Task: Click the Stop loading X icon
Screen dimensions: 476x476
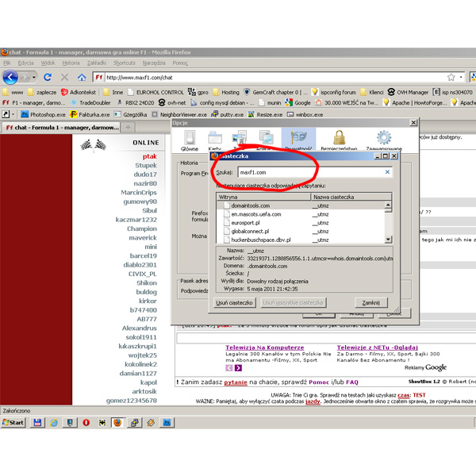Action: (64, 77)
